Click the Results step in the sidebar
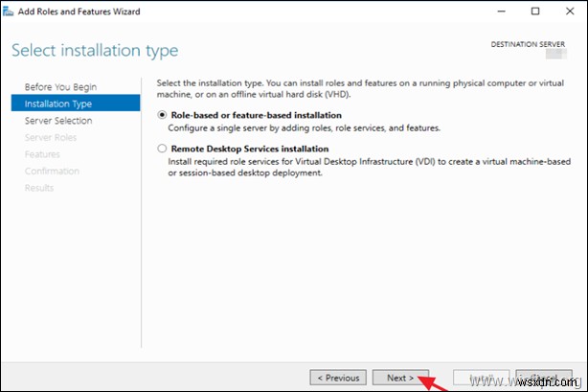588x392 pixels. tap(40, 187)
